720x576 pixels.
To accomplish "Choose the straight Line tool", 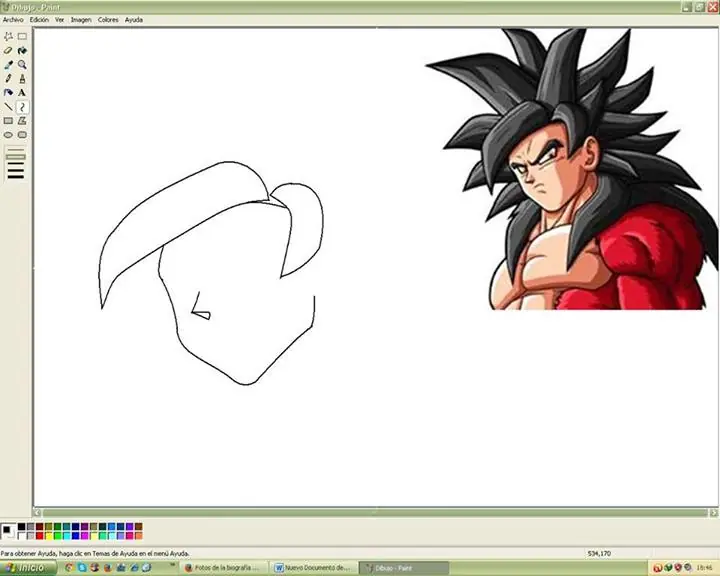I will pyautogui.click(x=8, y=107).
